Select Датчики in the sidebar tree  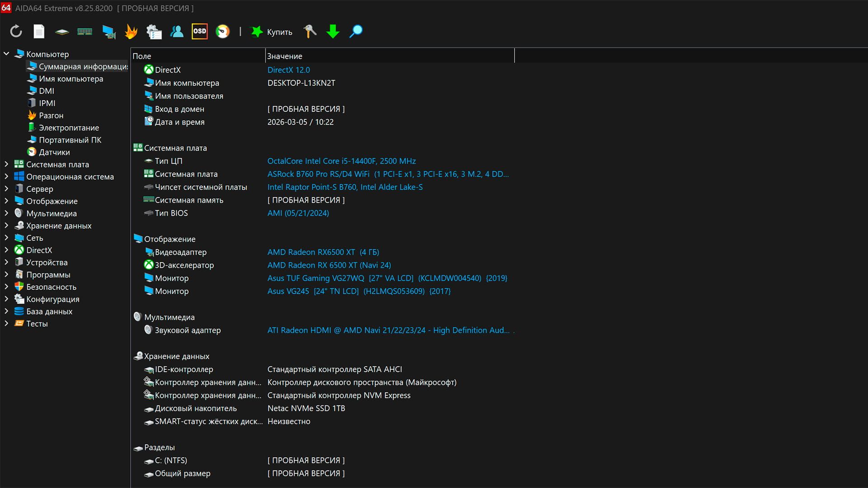[x=54, y=152]
